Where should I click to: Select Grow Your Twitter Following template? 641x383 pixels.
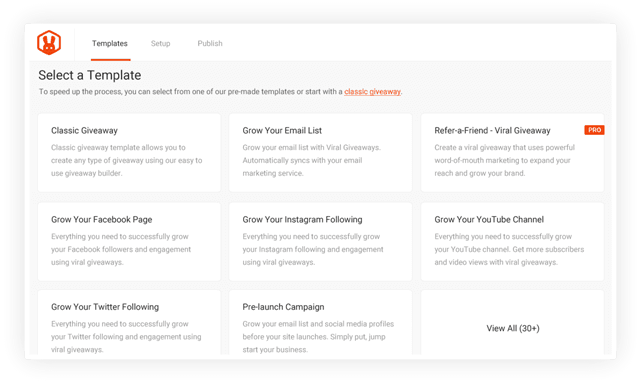[x=129, y=323]
